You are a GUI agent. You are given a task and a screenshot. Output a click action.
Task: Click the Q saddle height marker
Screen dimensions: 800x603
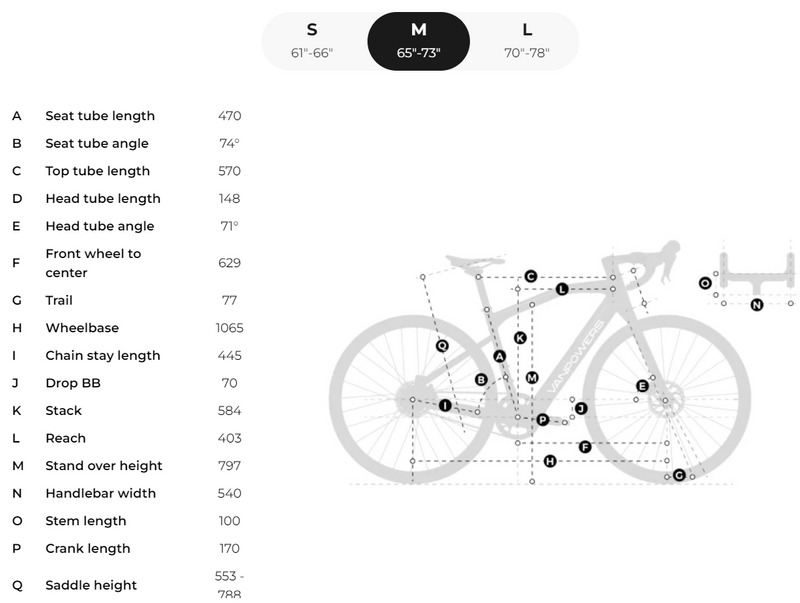coord(442,346)
